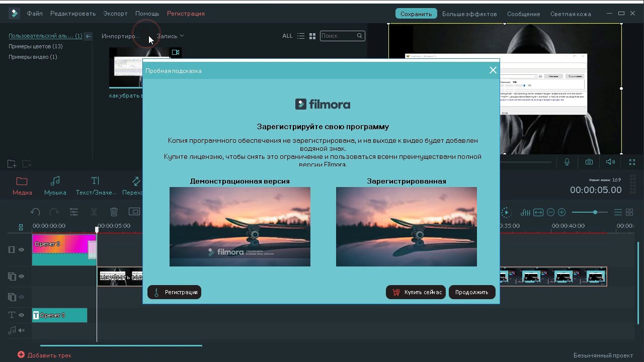The image size is (644, 362).
Task: Open the edit settings sliders icon
Action: (74, 212)
